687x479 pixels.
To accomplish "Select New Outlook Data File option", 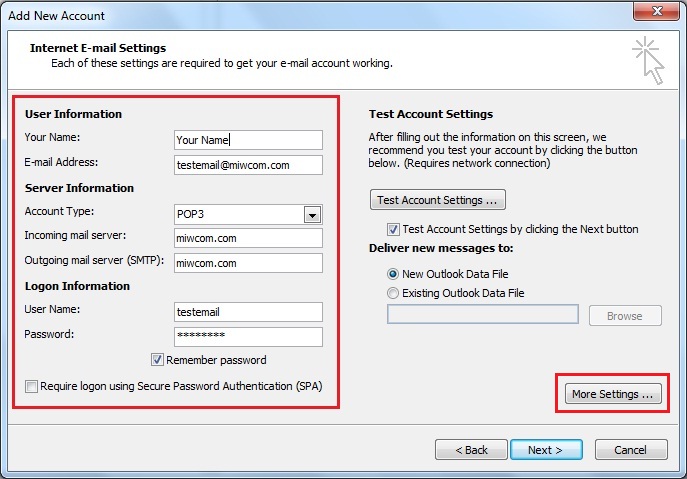I will point(393,274).
